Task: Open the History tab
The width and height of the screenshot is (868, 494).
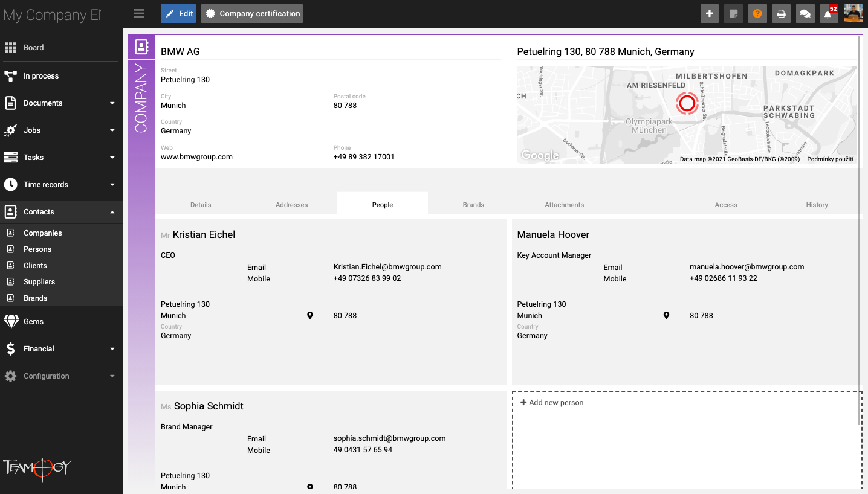Action: click(x=817, y=205)
